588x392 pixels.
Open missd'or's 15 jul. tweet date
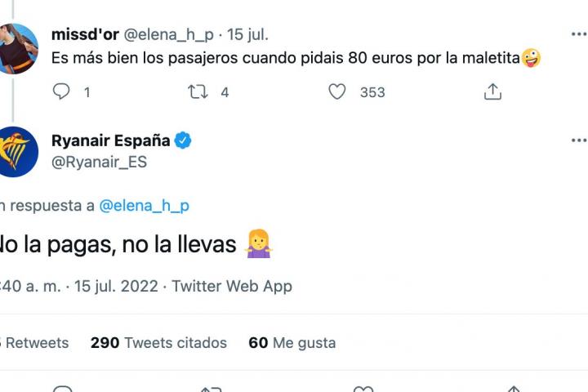[247, 34]
